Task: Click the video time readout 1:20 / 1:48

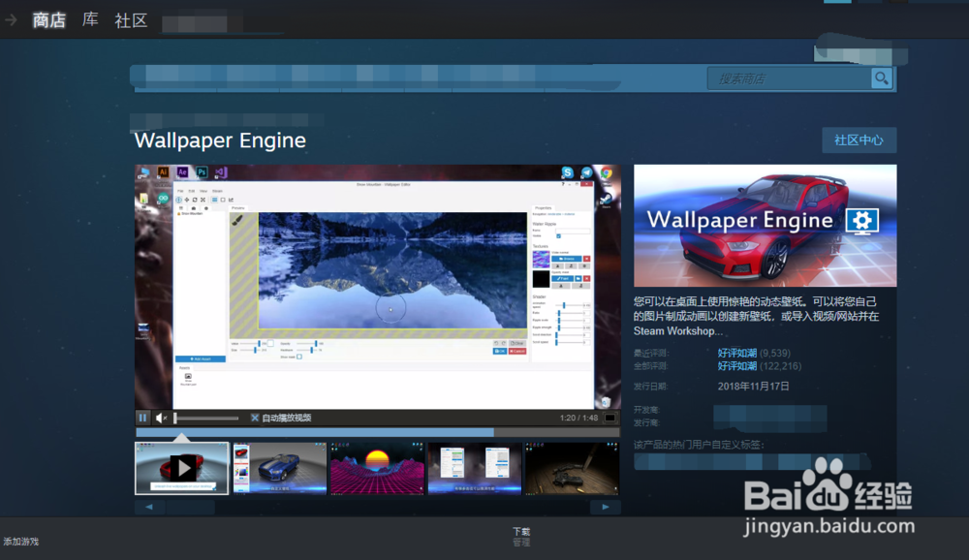Action: (x=579, y=418)
